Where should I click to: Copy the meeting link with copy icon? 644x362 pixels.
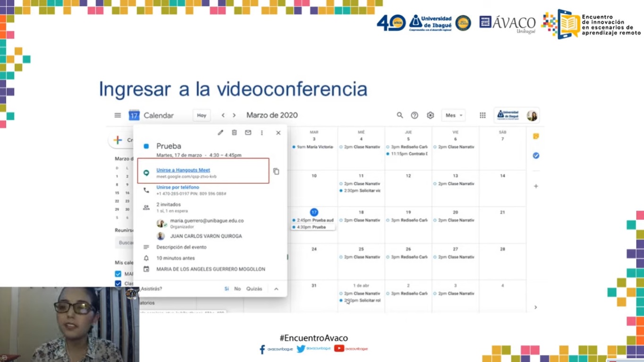(x=276, y=172)
